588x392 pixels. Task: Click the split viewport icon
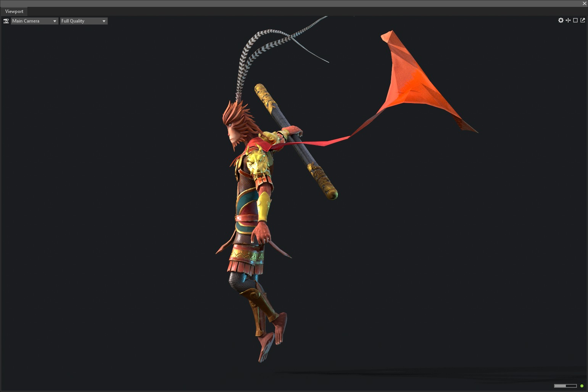568,20
